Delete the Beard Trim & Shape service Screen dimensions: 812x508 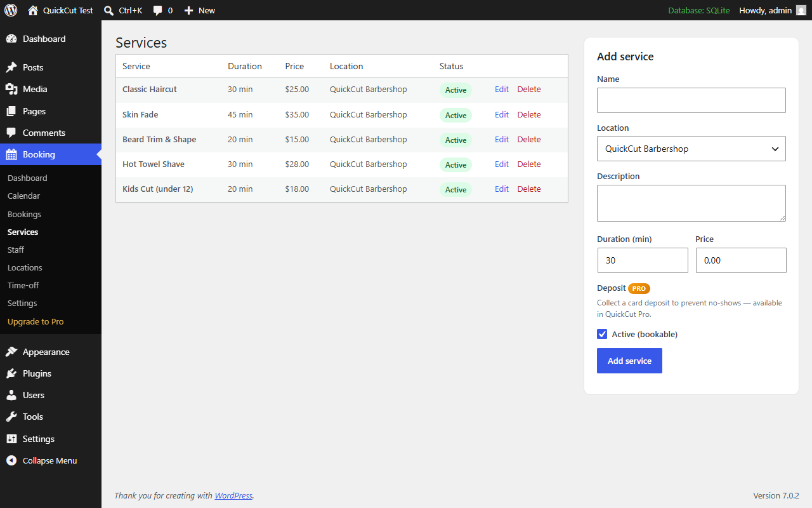529,140
